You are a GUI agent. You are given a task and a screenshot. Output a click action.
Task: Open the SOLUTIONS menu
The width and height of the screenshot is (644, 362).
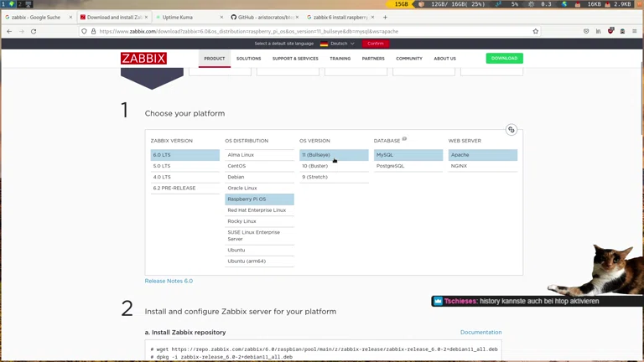click(x=248, y=59)
